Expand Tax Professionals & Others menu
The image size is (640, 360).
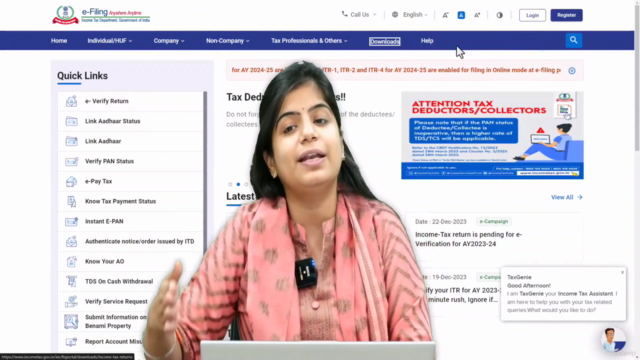tap(309, 41)
